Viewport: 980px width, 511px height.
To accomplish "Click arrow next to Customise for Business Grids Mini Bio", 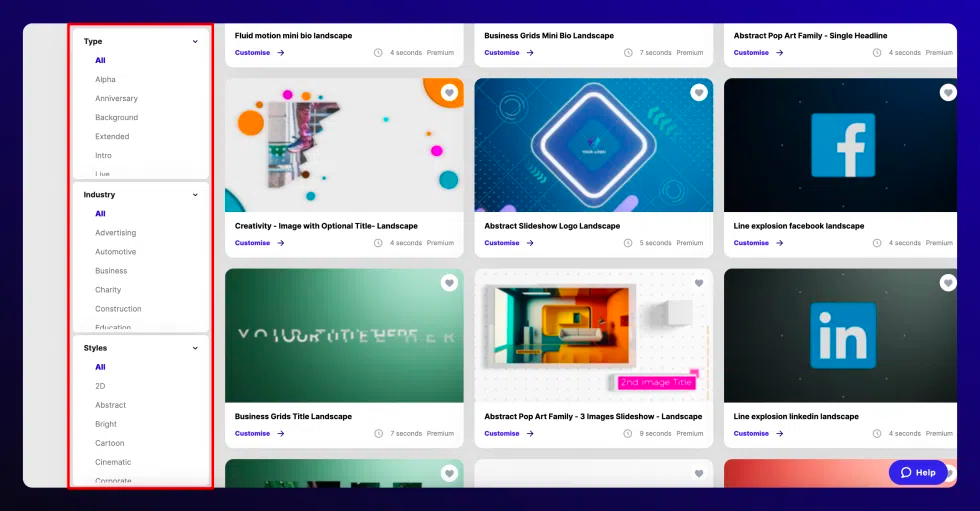I will pyautogui.click(x=530, y=52).
